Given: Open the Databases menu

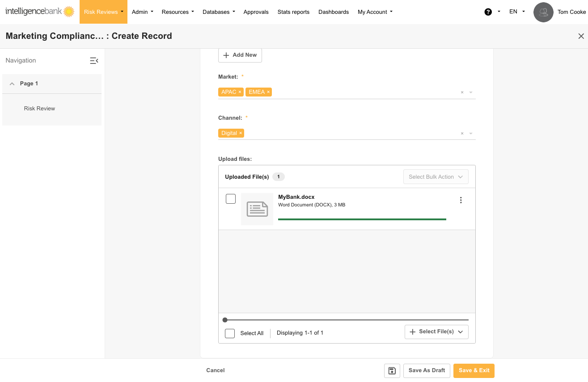Looking at the screenshot, I should point(219,12).
